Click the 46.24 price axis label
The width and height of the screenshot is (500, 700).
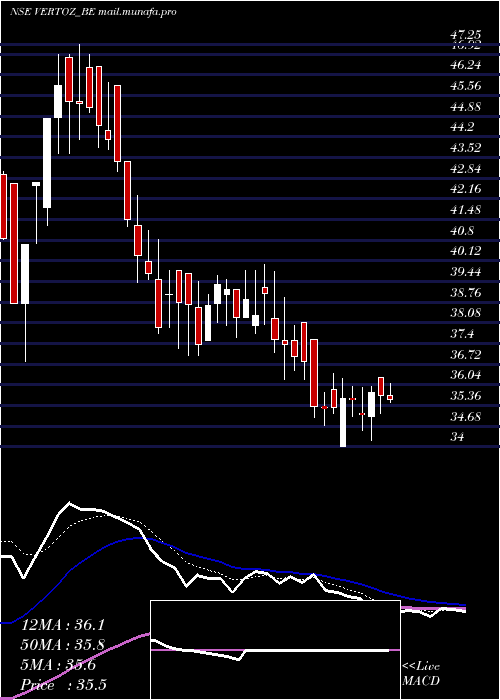coord(465,65)
